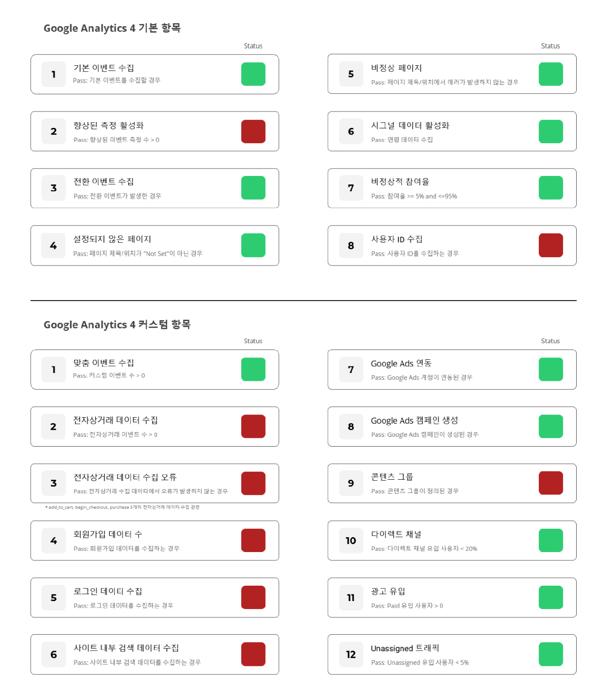Click green status box for 기본 이벤트 수집

[253, 74]
